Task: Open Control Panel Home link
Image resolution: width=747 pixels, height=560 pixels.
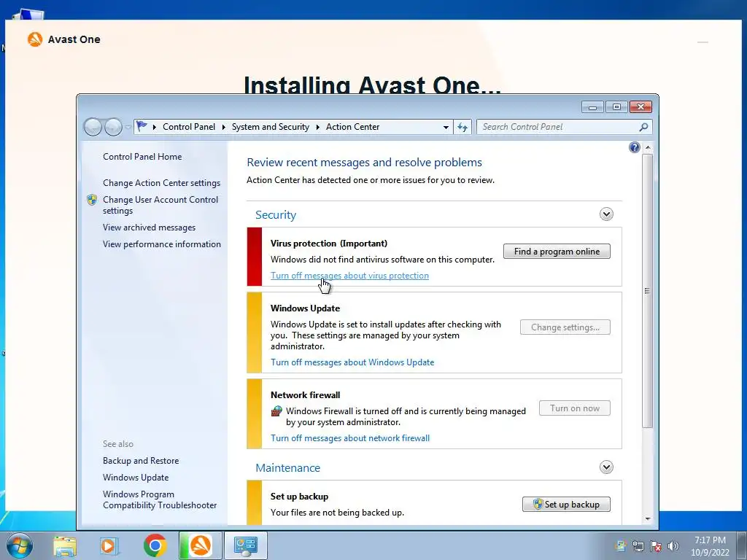Action: tap(142, 157)
